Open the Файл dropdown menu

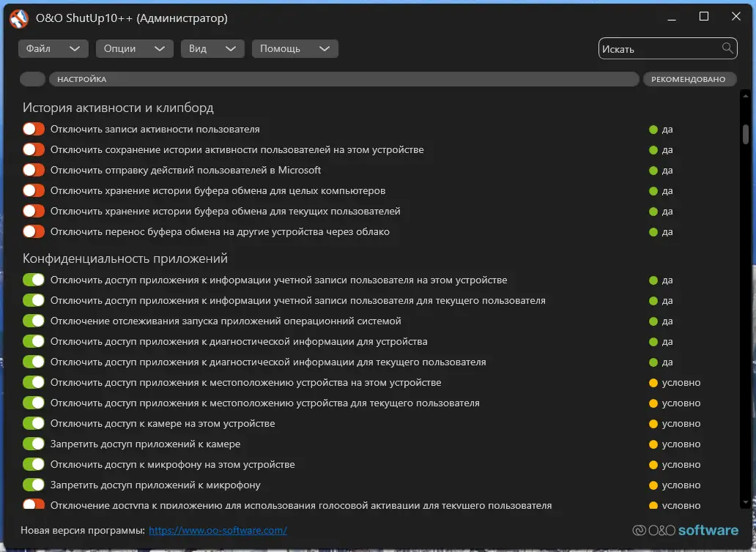(x=53, y=49)
